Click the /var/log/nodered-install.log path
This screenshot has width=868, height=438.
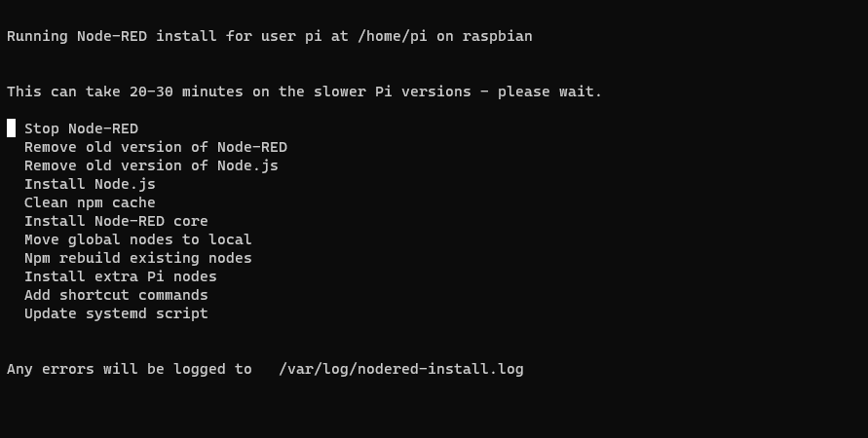click(x=400, y=369)
